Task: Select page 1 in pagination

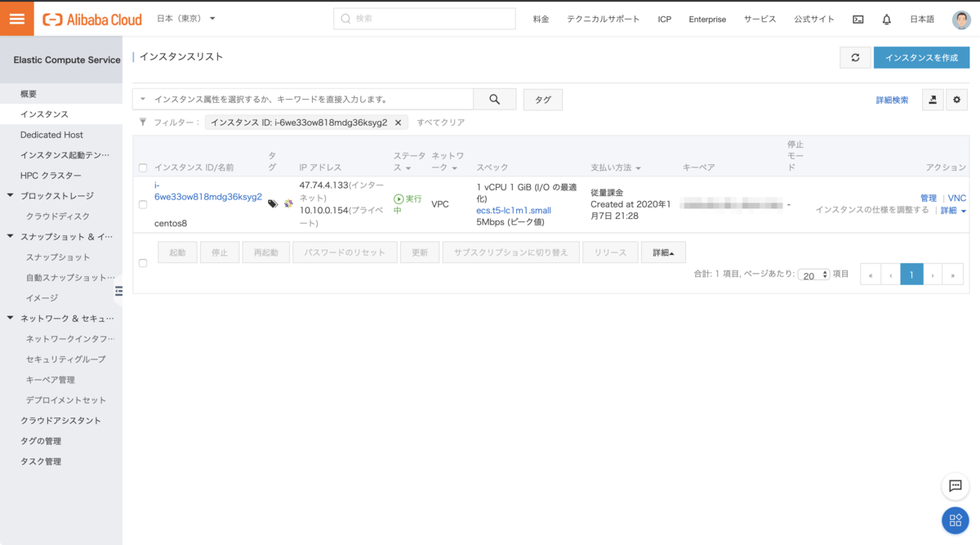Action: pos(912,275)
